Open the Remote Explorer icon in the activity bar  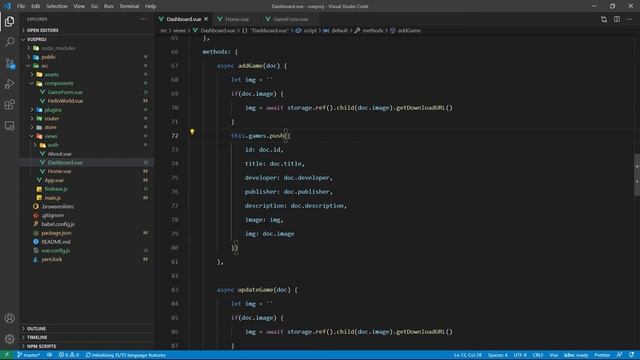click(9, 126)
